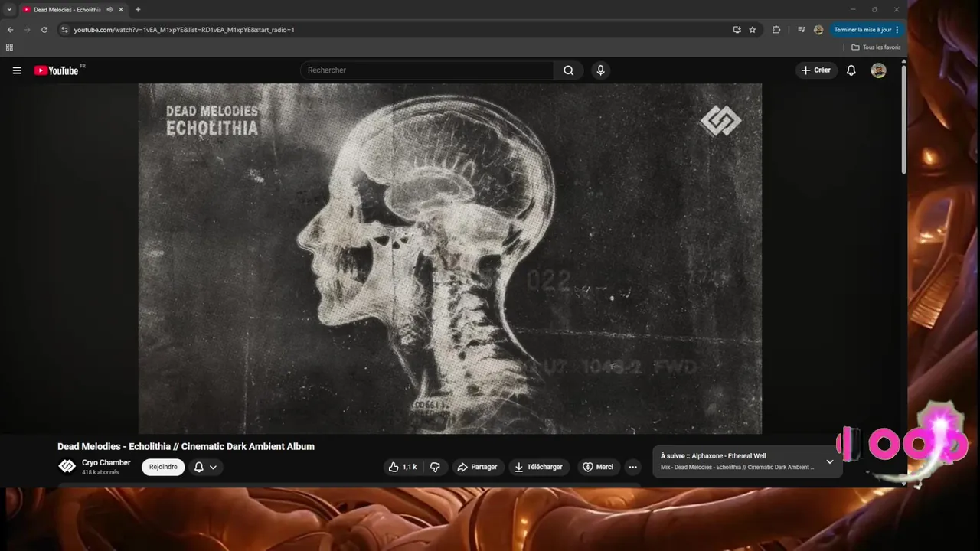Like the video with thumbs up

[403, 467]
